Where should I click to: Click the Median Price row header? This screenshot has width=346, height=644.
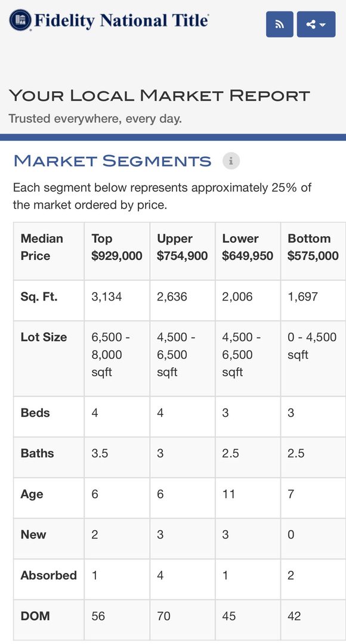(x=42, y=247)
